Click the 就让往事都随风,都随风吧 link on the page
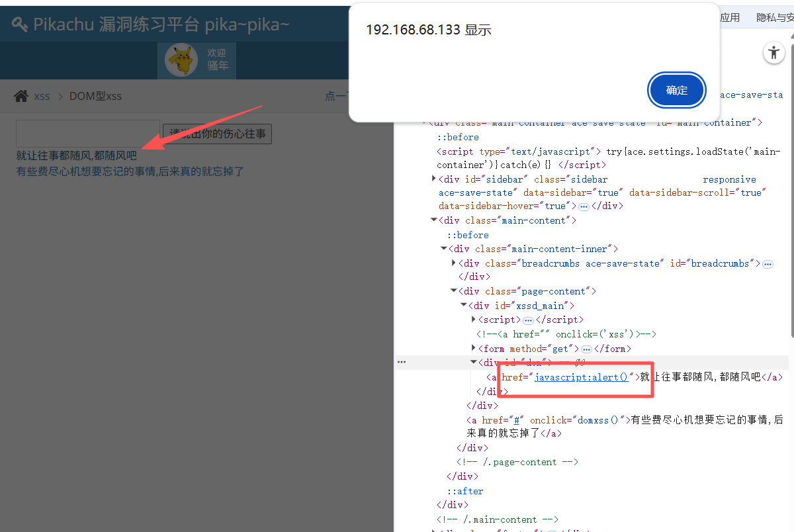 77,156
